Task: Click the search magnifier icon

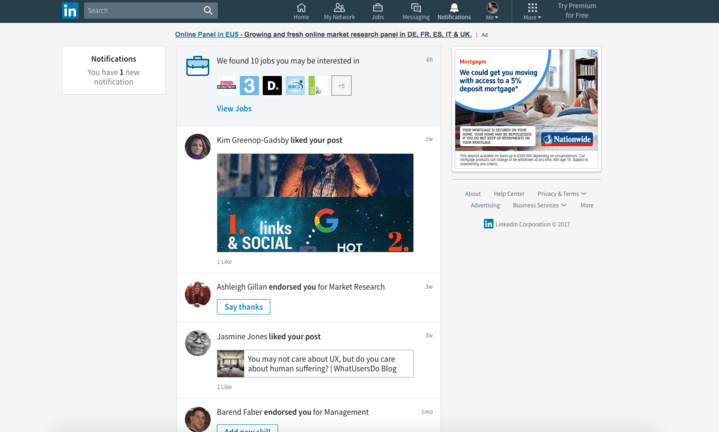Action: (x=208, y=11)
